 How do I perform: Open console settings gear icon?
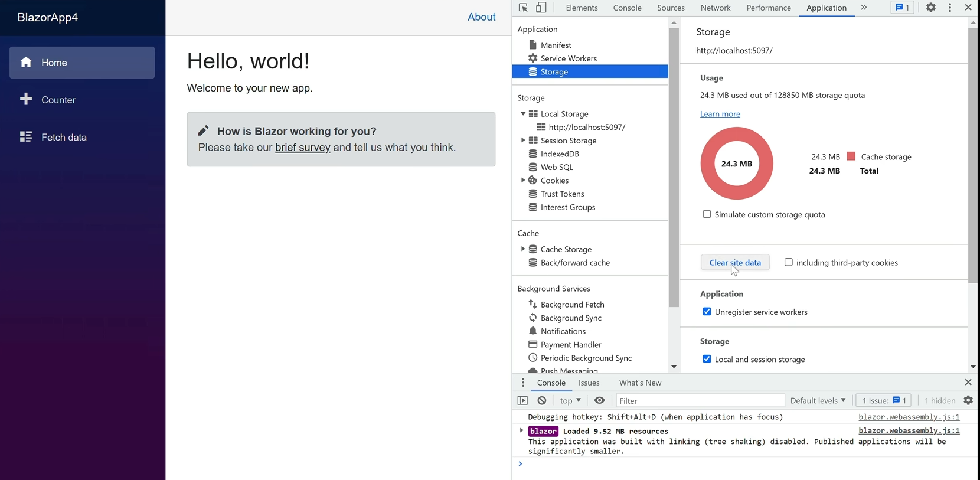click(968, 400)
